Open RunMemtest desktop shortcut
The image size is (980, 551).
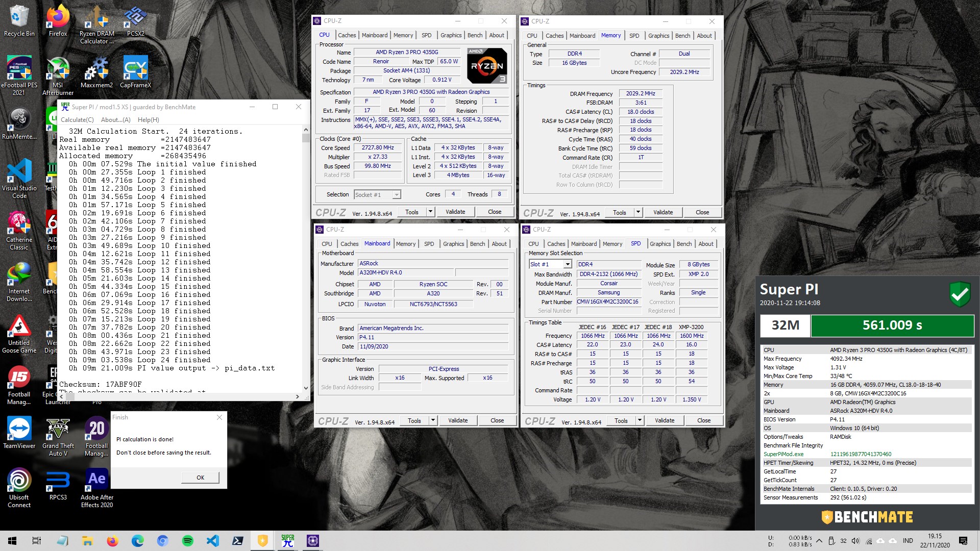tap(19, 124)
